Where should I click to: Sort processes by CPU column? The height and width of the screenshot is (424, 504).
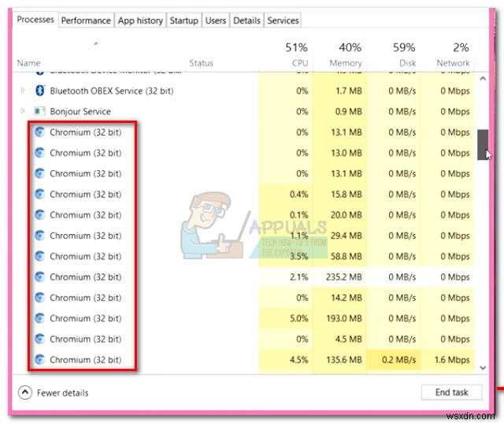pos(300,63)
